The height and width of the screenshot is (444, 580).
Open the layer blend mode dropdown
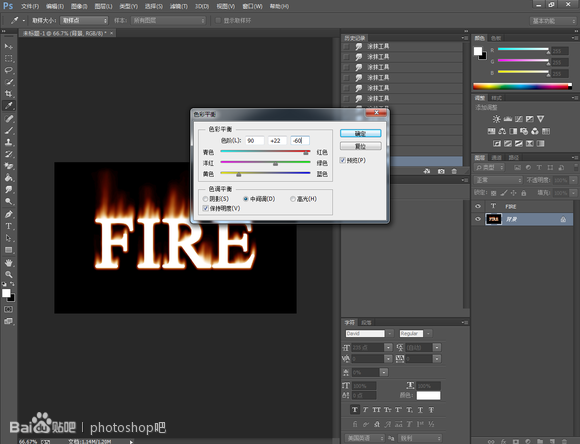point(498,180)
